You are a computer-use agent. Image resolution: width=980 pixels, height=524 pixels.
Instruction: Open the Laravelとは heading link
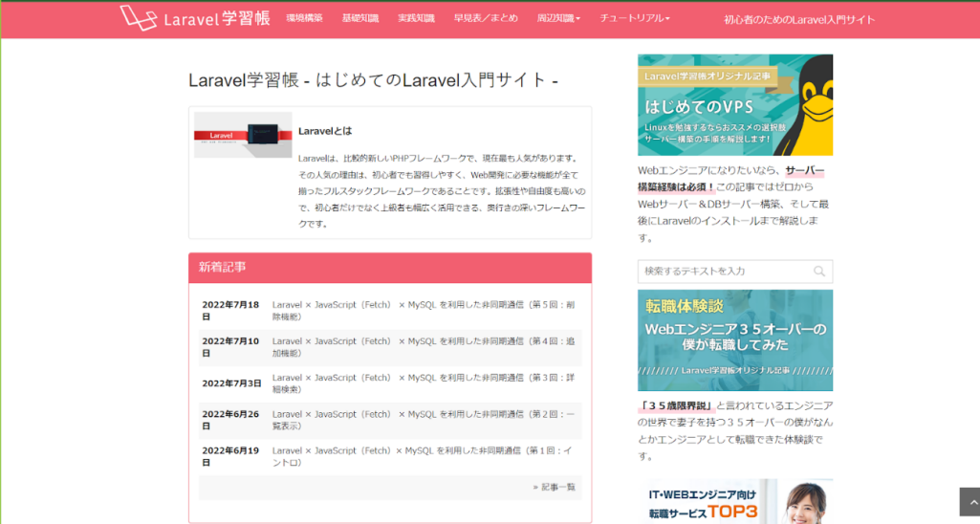click(x=325, y=131)
